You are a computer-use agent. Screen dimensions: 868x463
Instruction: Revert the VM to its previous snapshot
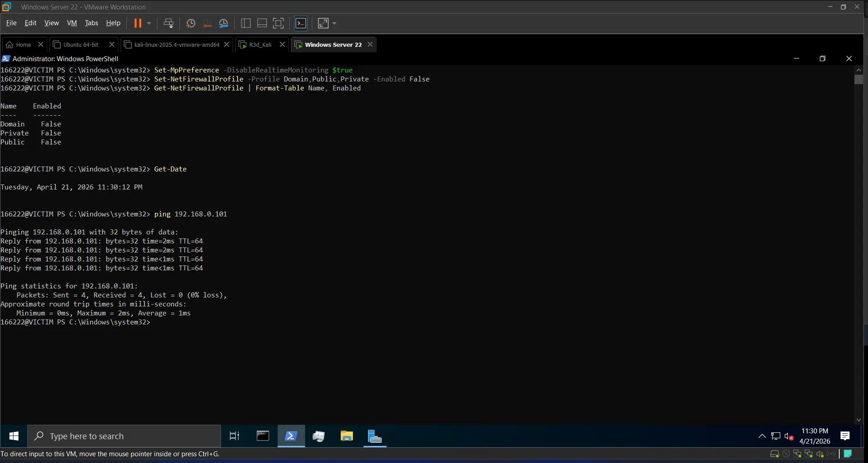coord(207,23)
